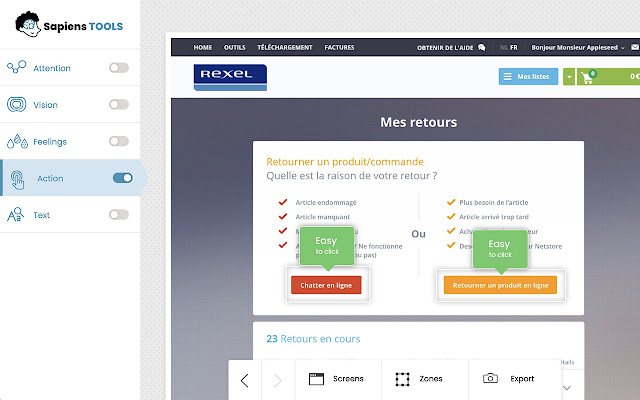Select the Action hand-pointer icon

tap(18, 180)
